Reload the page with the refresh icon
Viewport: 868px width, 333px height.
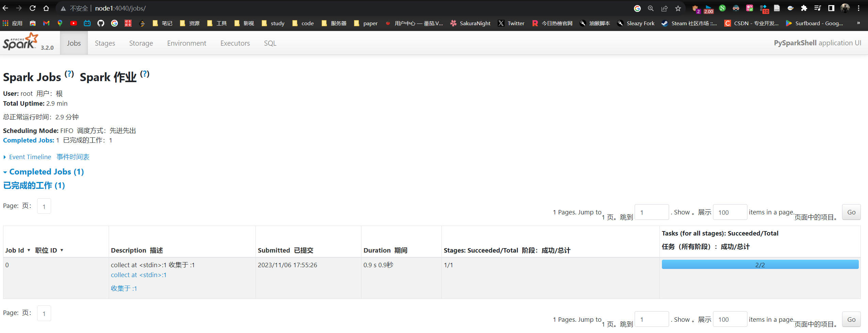click(x=33, y=8)
